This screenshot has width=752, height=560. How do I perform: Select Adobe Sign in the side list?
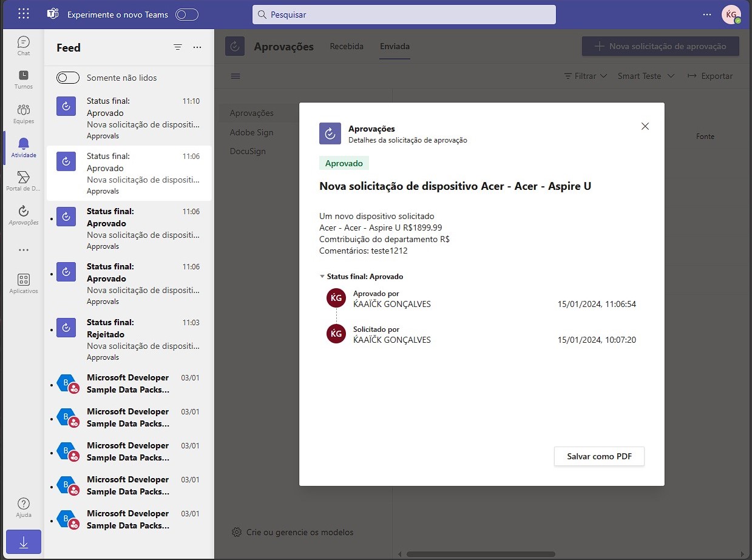252,132
